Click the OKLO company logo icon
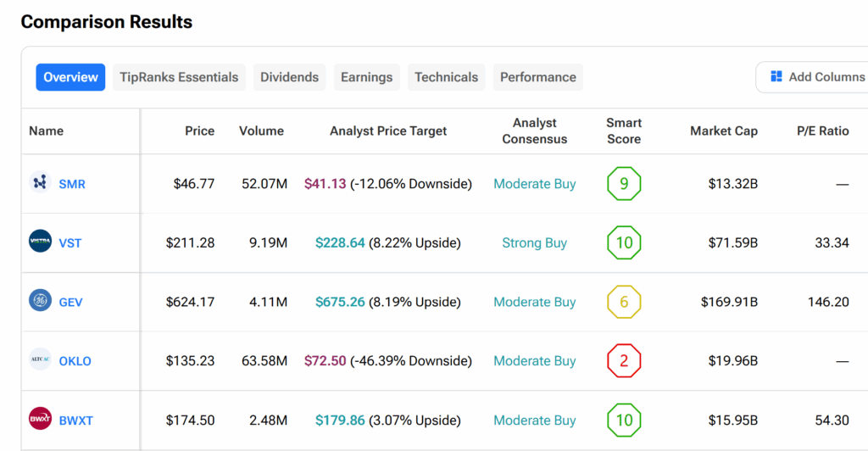Image resolution: width=868 pixels, height=451 pixels. [40, 359]
